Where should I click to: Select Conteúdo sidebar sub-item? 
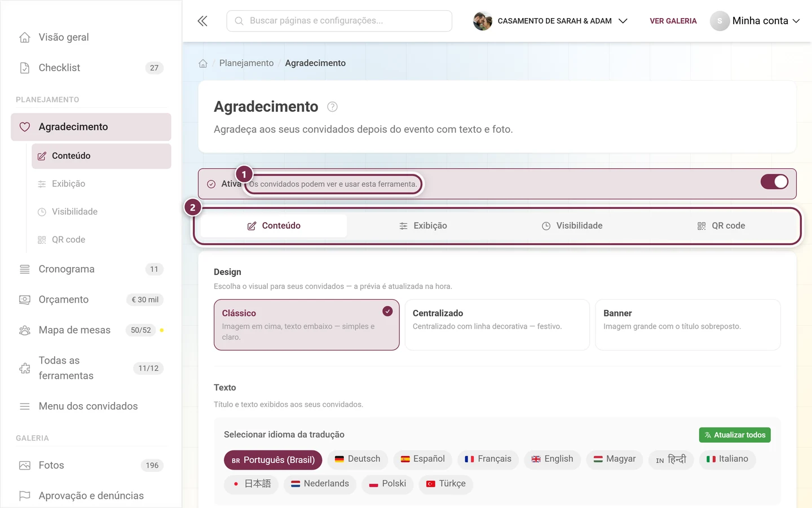tap(101, 156)
